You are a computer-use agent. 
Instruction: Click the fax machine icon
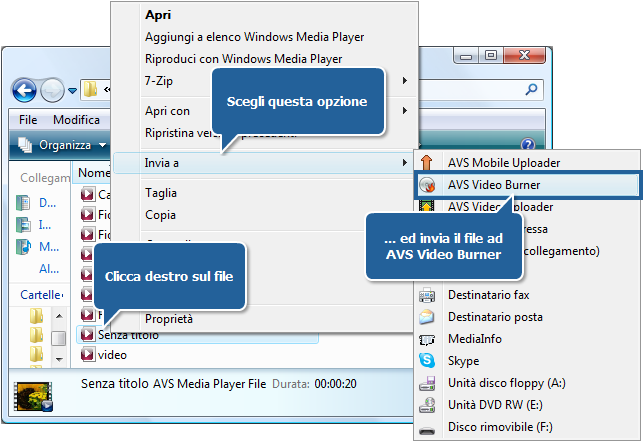[x=427, y=295]
